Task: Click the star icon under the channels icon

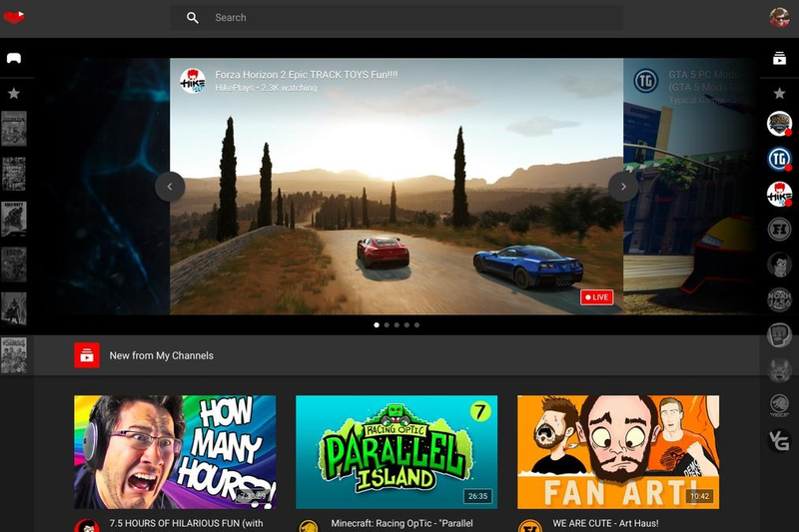Action: pyautogui.click(x=779, y=93)
